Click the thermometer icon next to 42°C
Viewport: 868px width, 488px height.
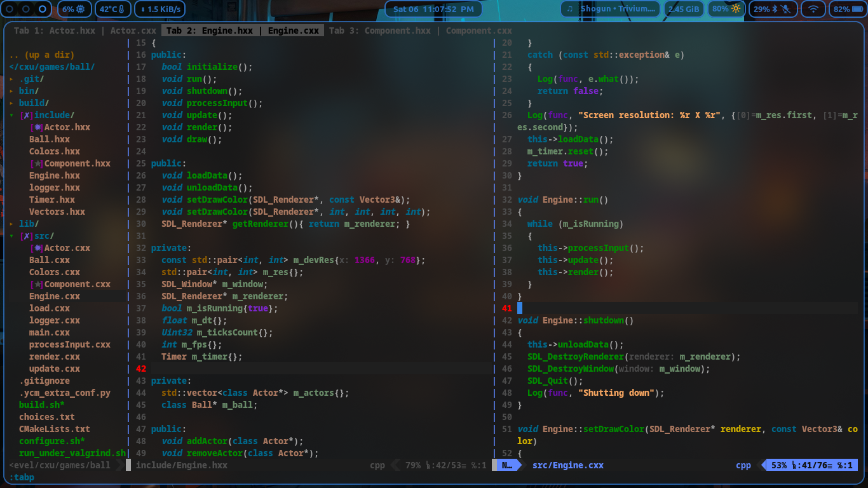click(x=122, y=9)
